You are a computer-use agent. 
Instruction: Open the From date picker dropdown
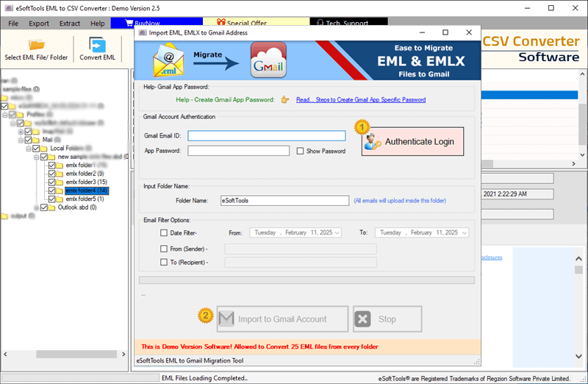coord(337,232)
